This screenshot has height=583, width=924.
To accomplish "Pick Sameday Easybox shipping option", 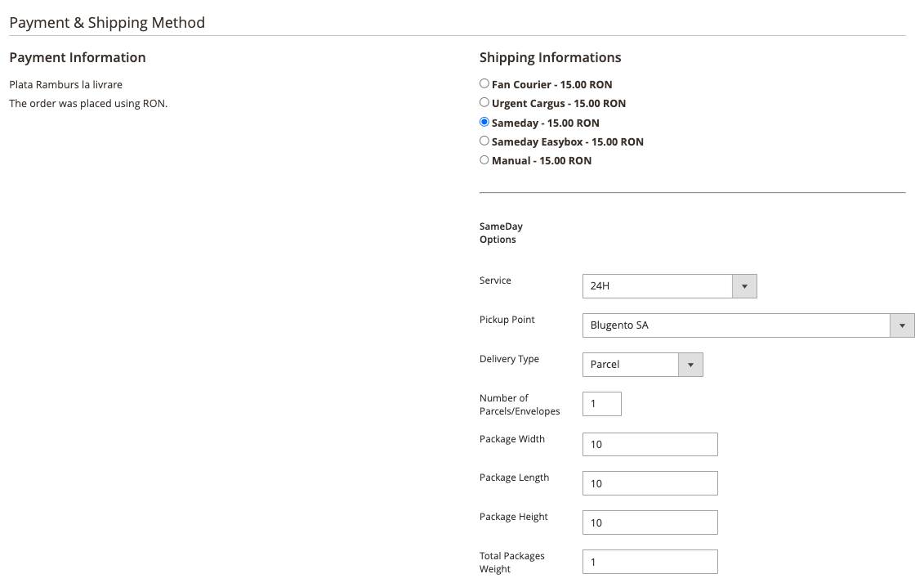I will (484, 141).
